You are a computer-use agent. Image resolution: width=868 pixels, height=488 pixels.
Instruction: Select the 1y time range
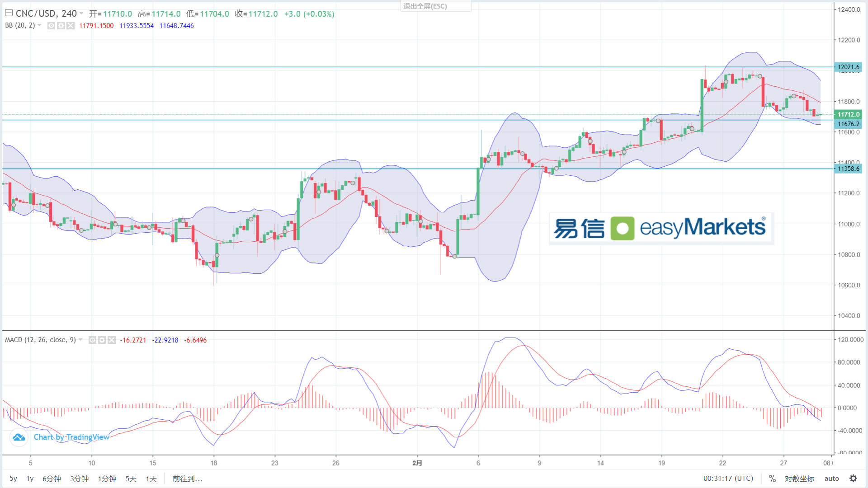pyautogui.click(x=30, y=479)
